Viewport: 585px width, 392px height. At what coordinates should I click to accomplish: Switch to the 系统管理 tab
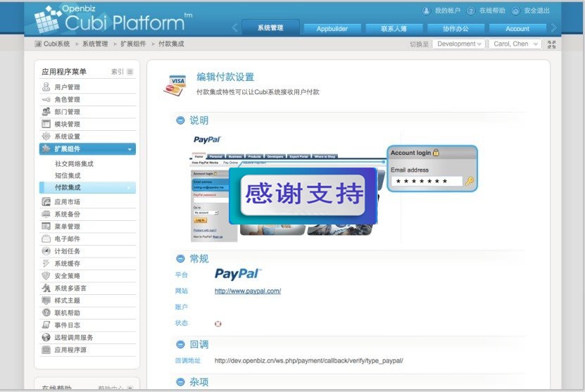(x=270, y=27)
